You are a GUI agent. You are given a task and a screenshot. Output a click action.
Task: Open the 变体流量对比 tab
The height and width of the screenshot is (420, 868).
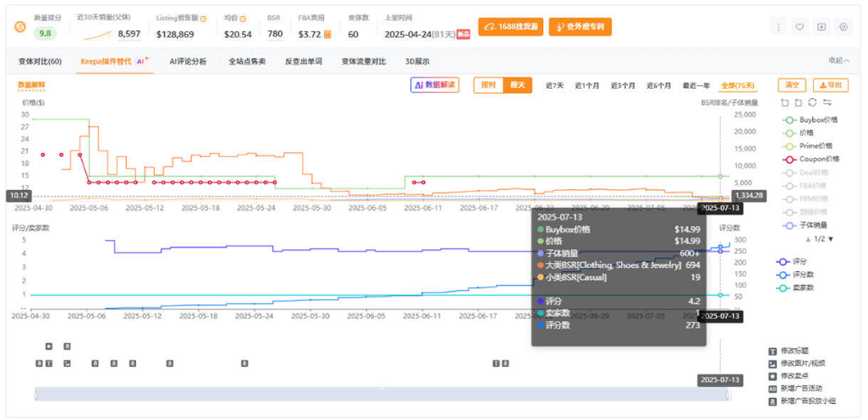(x=363, y=61)
